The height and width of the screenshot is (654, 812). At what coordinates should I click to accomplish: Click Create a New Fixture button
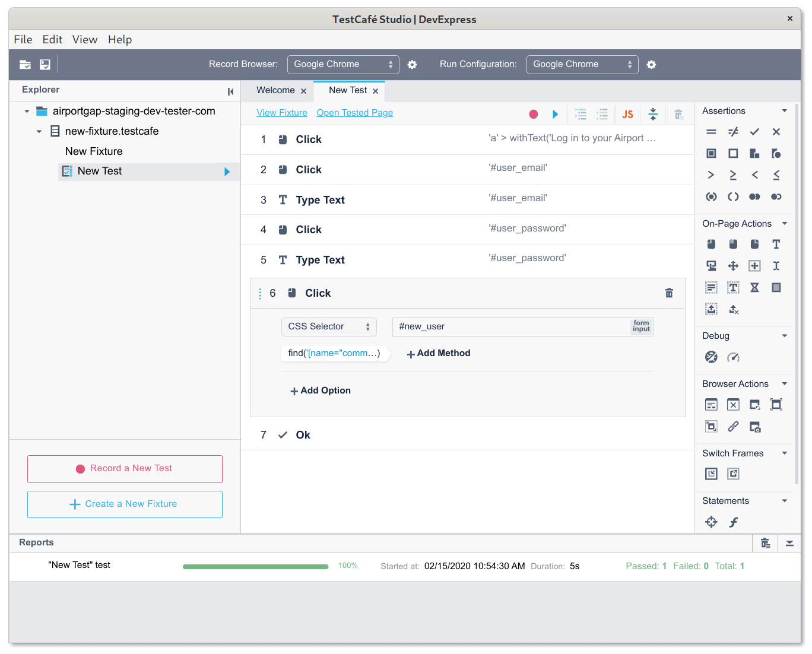[x=125, y=504]
